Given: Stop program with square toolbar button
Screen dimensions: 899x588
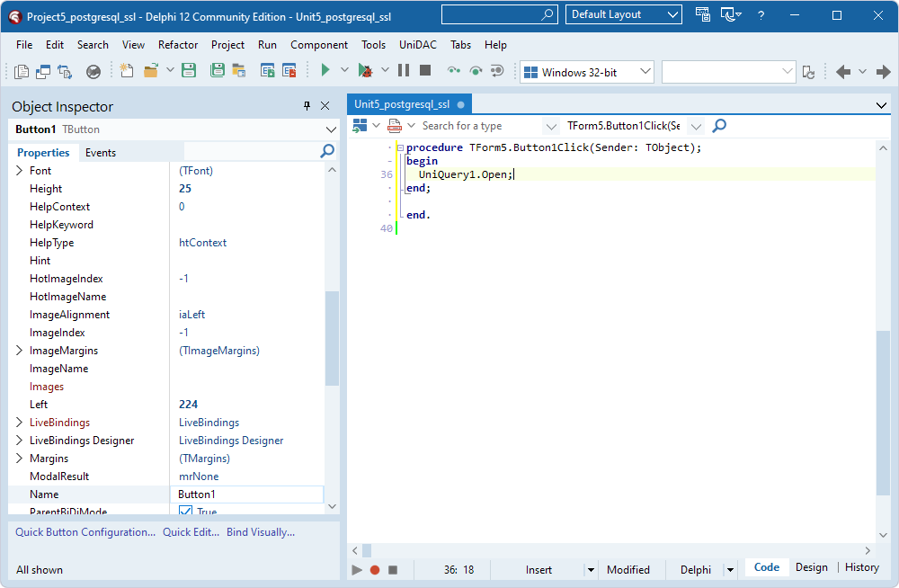Looking at the screenshot, I should (425, 70).
